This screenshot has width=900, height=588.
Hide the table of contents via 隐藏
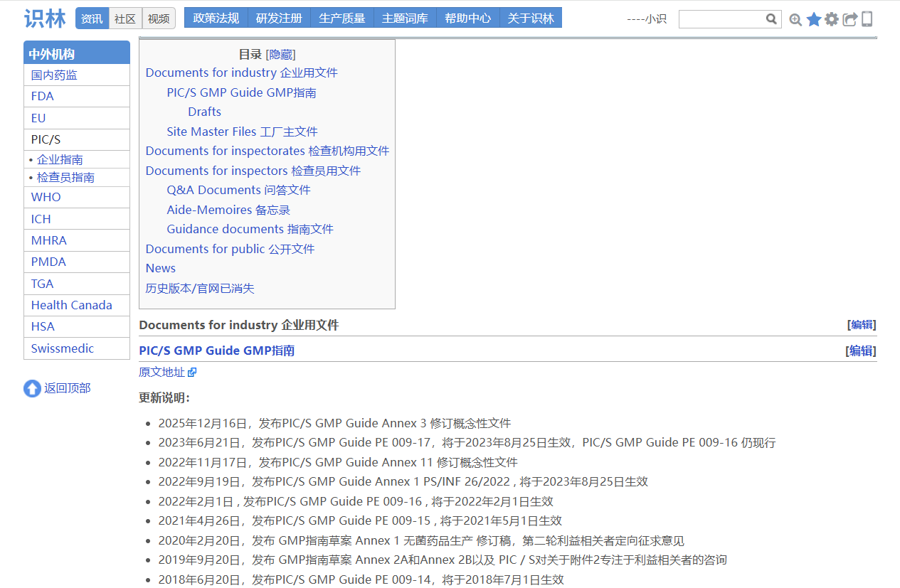(280, 55)
